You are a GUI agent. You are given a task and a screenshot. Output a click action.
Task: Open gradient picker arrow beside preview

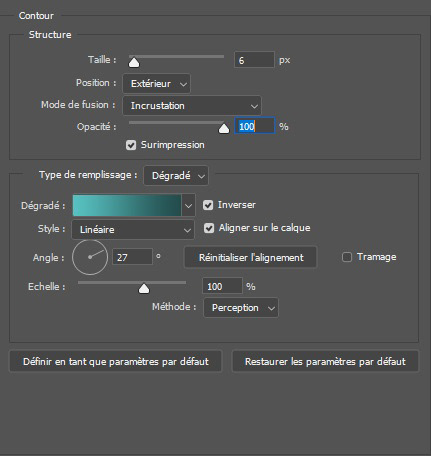pos(188,205)
